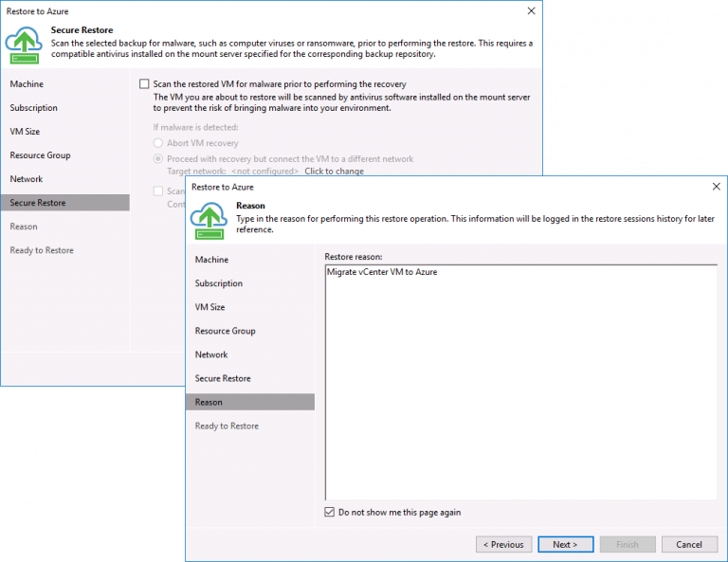Select the Reason step in the Secure Restore window

24,227
